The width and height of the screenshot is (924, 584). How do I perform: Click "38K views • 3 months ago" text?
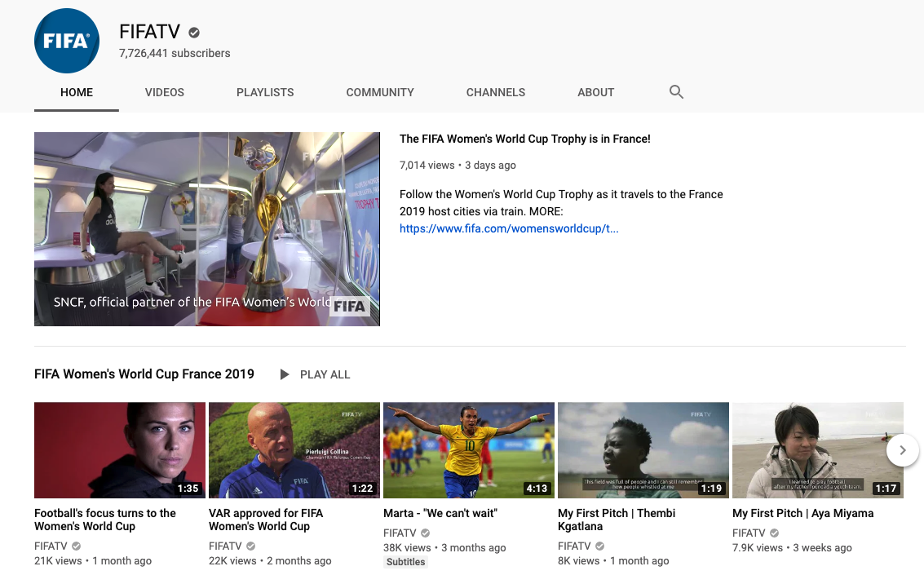tap(445, 548)
